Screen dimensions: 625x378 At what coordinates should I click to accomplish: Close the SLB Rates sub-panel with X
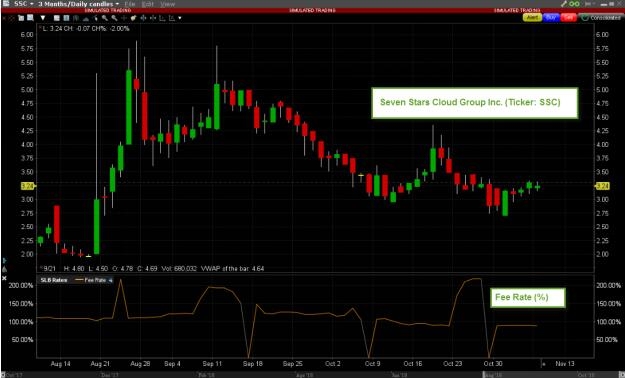[x=4, y=278]
